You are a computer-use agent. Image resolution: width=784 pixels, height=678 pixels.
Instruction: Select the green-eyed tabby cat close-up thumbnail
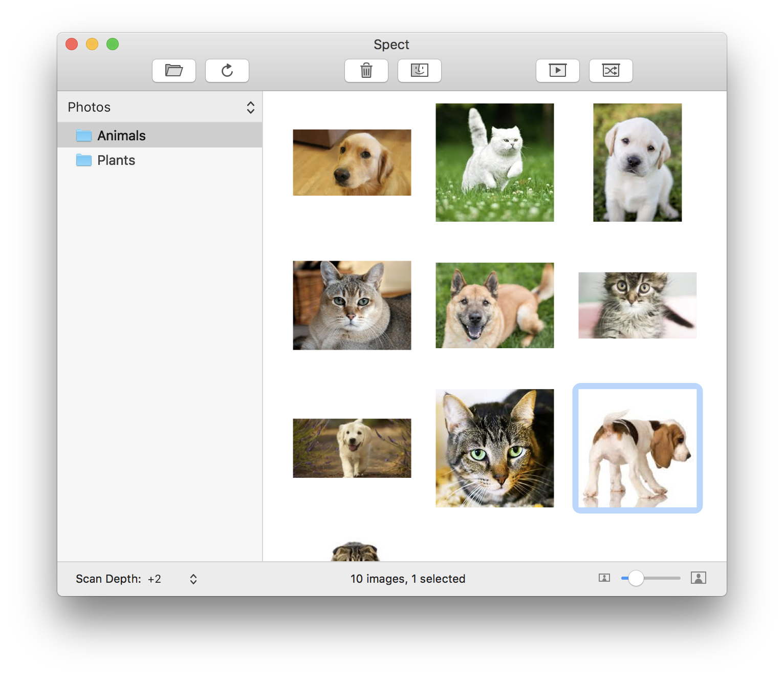[495, 448]
